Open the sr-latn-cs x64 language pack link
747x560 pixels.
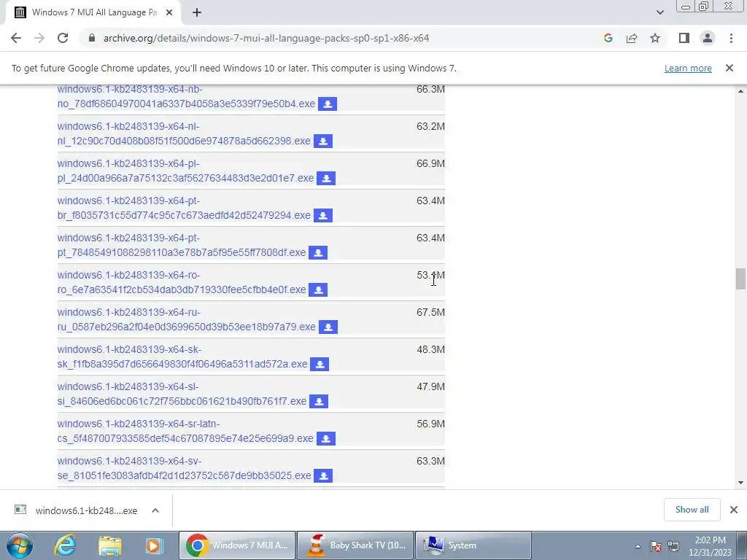click(185, 430)
